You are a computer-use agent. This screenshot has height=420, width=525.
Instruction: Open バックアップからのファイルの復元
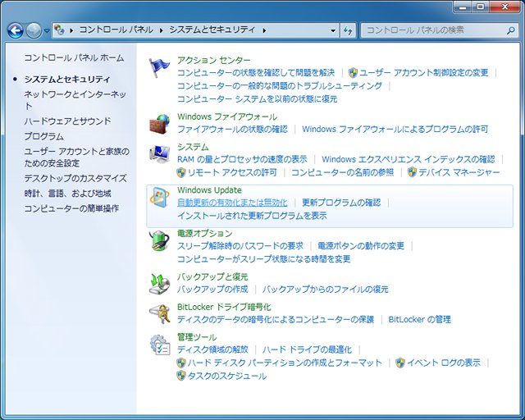[x=325, y=289]
